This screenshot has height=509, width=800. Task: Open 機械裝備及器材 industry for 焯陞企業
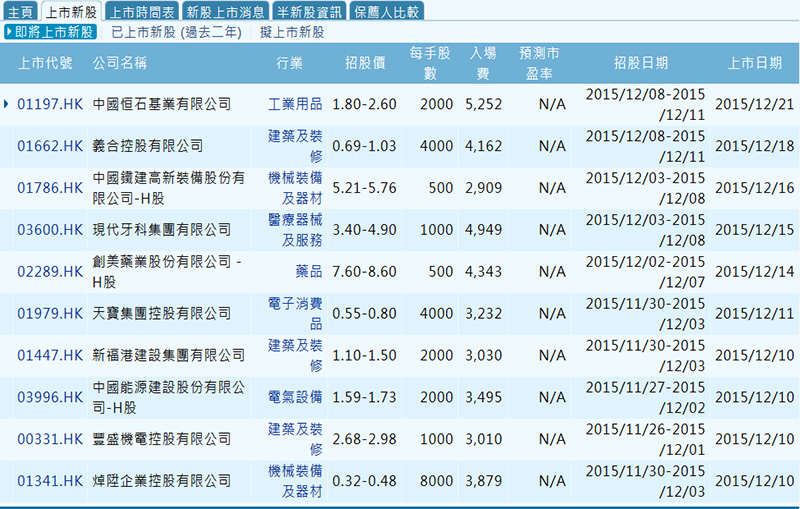(x=295, y=481)
